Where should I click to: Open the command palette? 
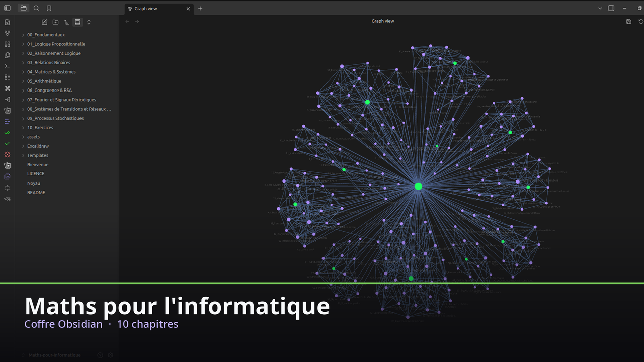click(7, 66)
